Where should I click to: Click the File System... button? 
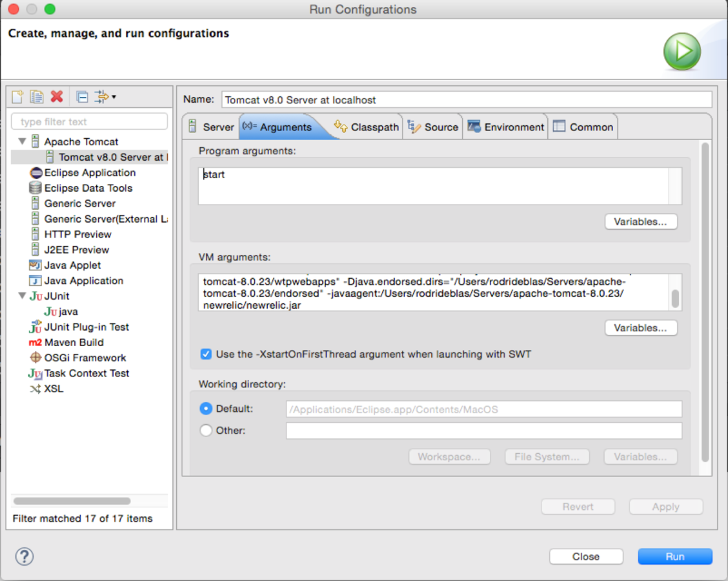click(547, 456)
